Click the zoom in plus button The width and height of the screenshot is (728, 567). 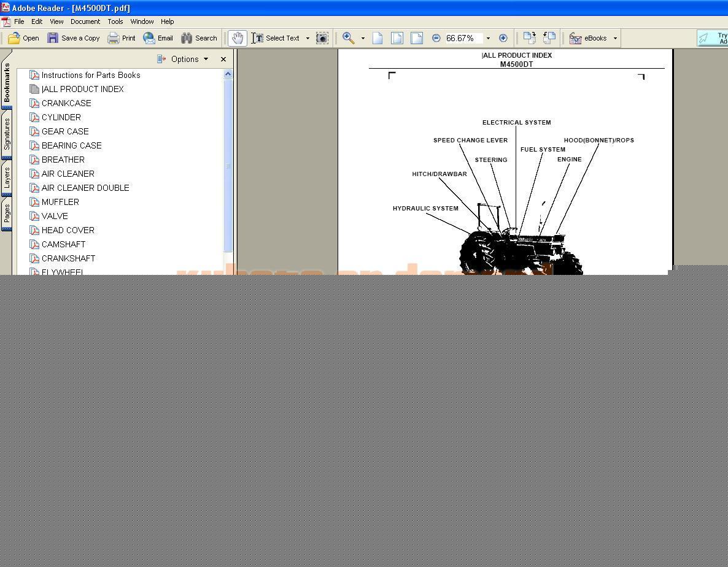[x=503, y=38]
